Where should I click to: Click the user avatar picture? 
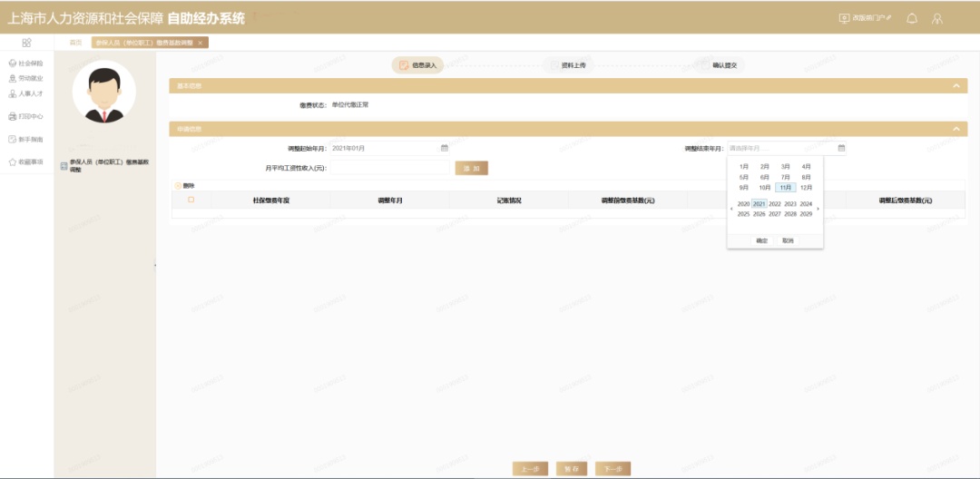[x=103, y=92]
